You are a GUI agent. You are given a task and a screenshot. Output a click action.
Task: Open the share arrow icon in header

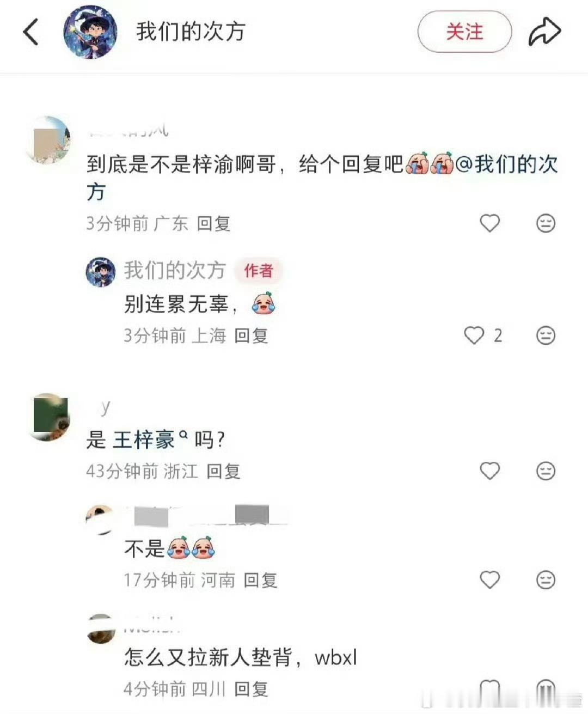pyautogui.click(x=544, y=32)
